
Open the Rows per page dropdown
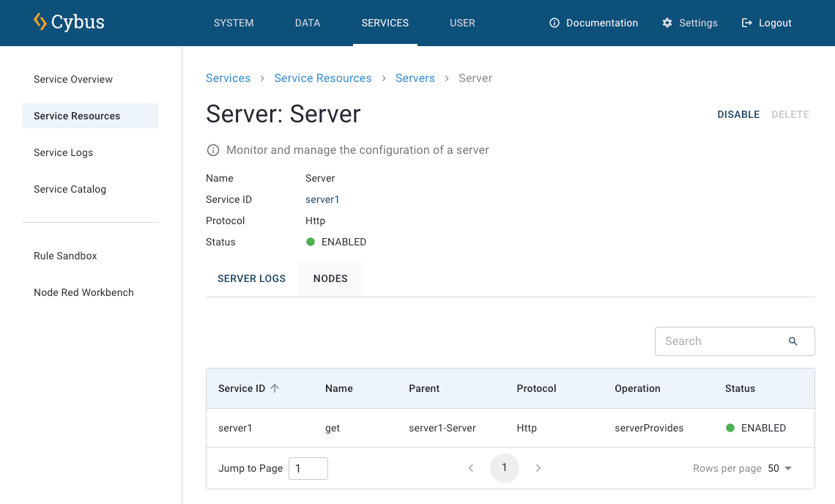click(x=780, y=468)
